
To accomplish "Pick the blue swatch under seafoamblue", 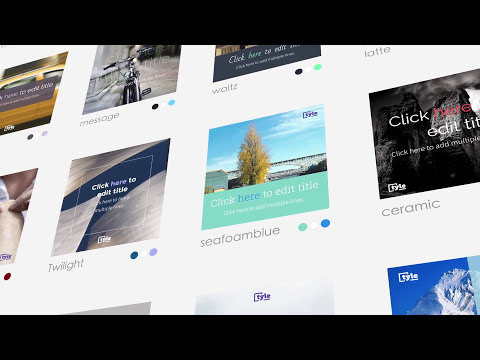I will (325, 223).
